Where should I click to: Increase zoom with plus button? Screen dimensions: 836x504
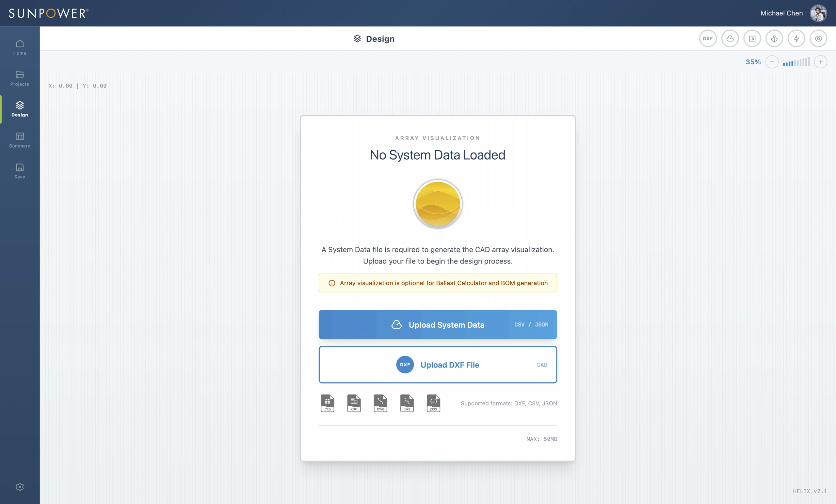point(820,62)
